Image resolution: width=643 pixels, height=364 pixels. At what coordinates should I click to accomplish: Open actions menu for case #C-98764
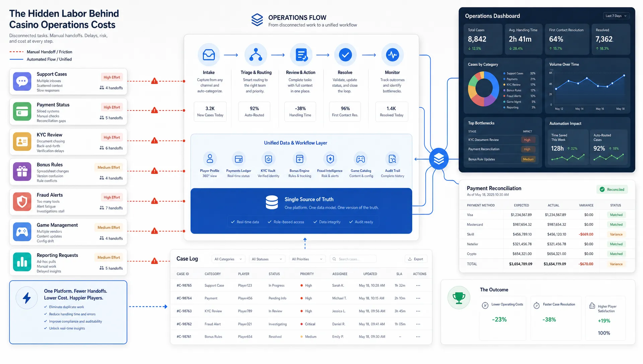[418, 298]
